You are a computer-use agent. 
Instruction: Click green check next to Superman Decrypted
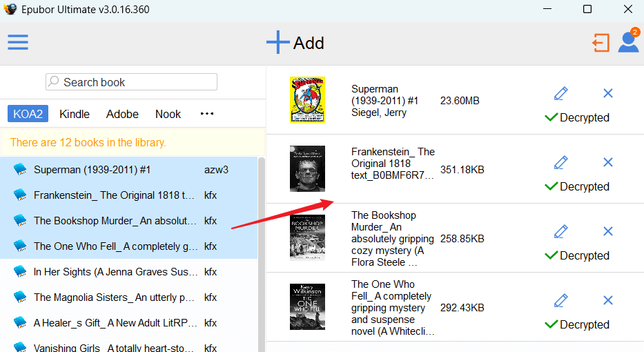click(551, 117)
